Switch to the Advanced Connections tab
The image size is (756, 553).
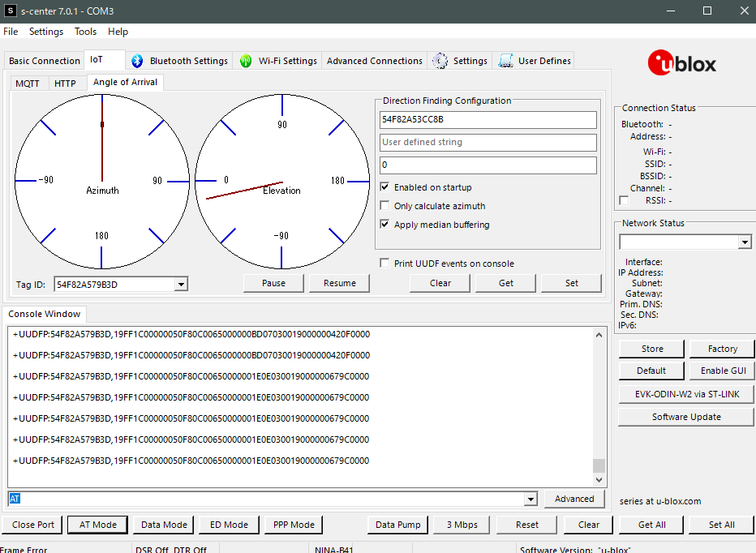click(375, 61)
